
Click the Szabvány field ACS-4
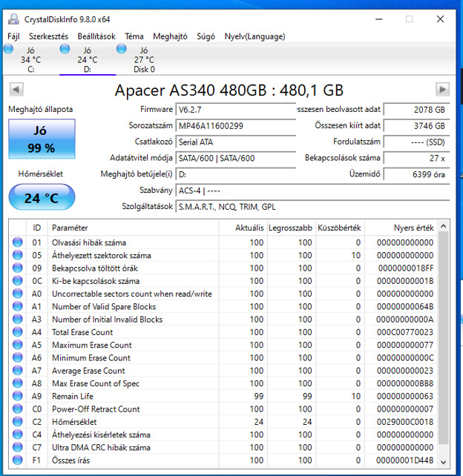(x=312, y=191)
